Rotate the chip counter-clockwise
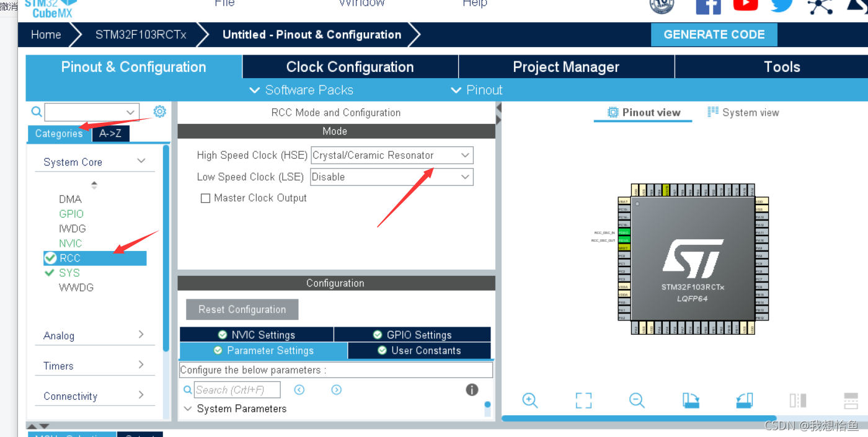This screenshot has height=437, width=868. [745, 400]
